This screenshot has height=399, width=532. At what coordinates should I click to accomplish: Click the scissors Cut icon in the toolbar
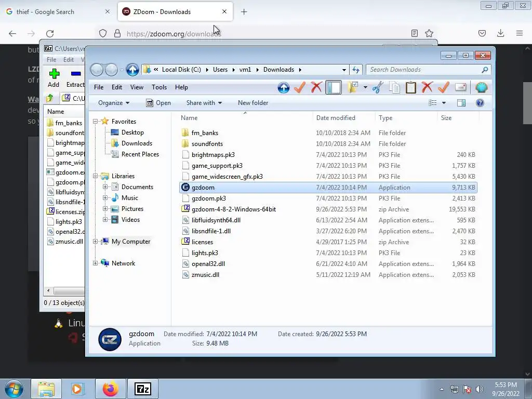[x=378, y=87]
